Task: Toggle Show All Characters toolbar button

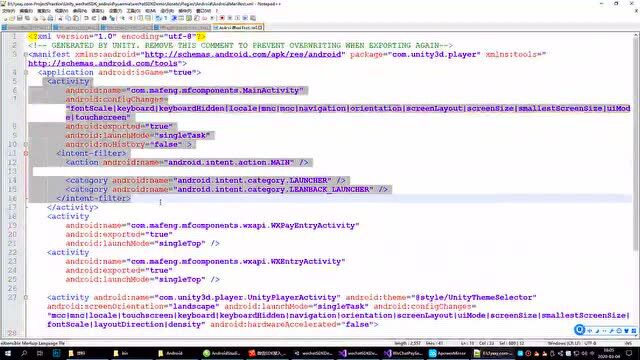Action: coord(166,18)
